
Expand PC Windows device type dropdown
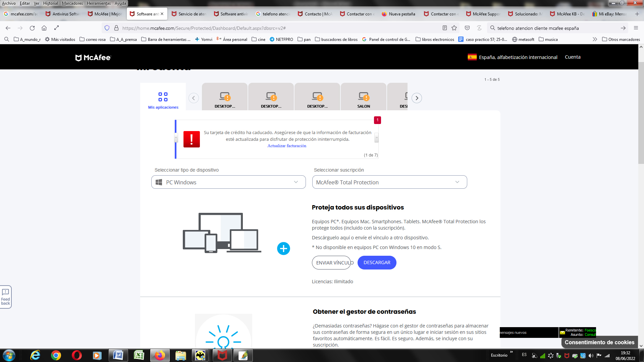tap(228, 182)
